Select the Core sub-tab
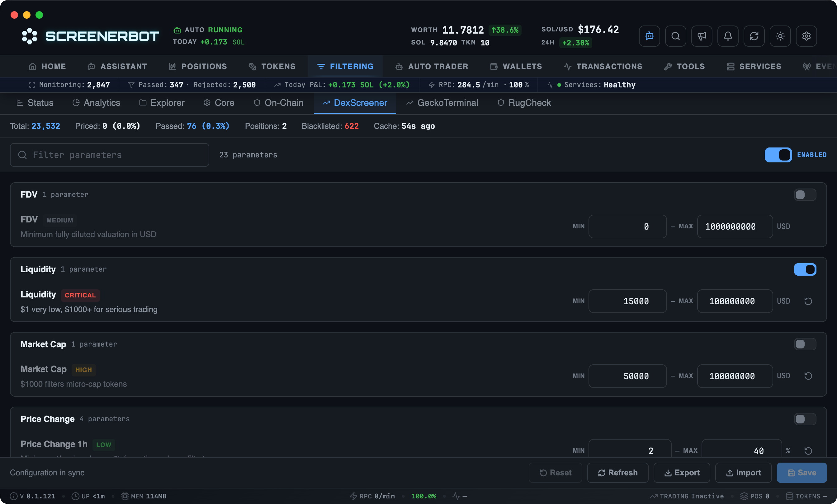 point(219,102)
